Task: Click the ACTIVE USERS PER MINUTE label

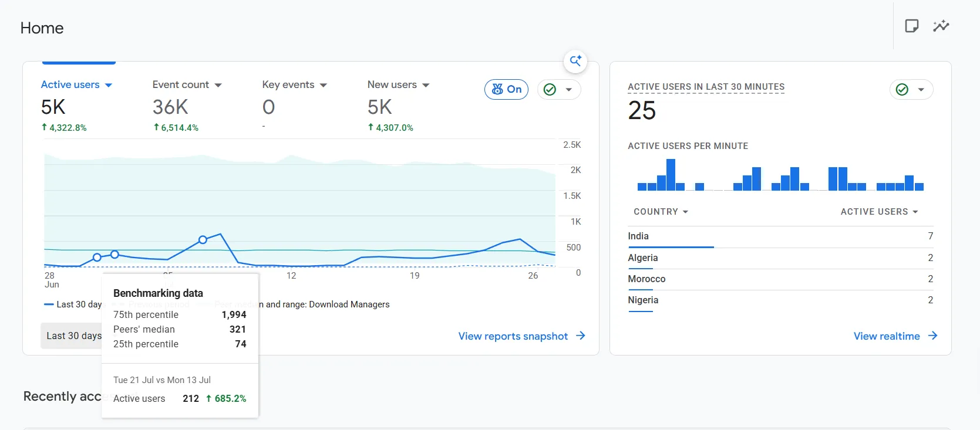Action: point(688,146)
